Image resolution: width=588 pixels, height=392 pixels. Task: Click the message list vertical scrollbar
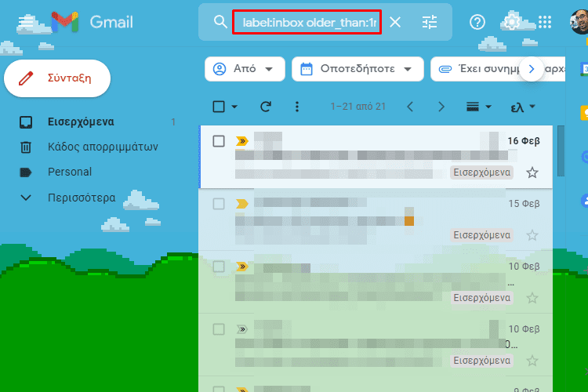[x=561, y=151]
